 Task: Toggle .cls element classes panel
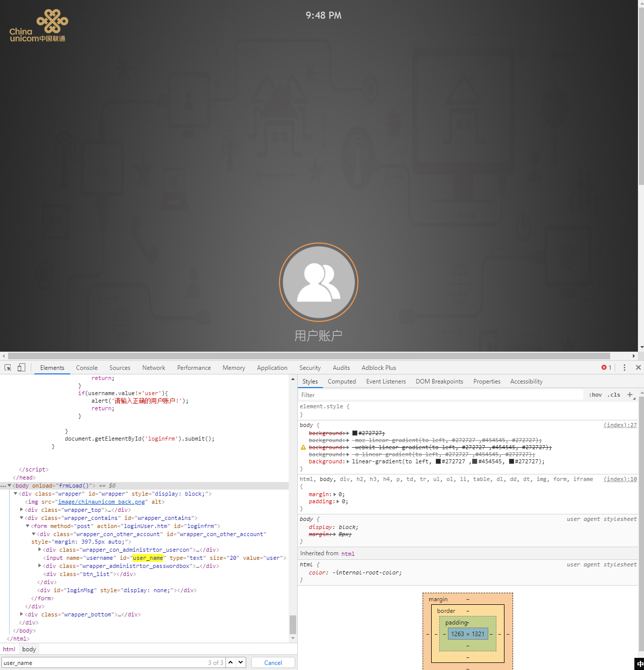click(x=614, y=395)
